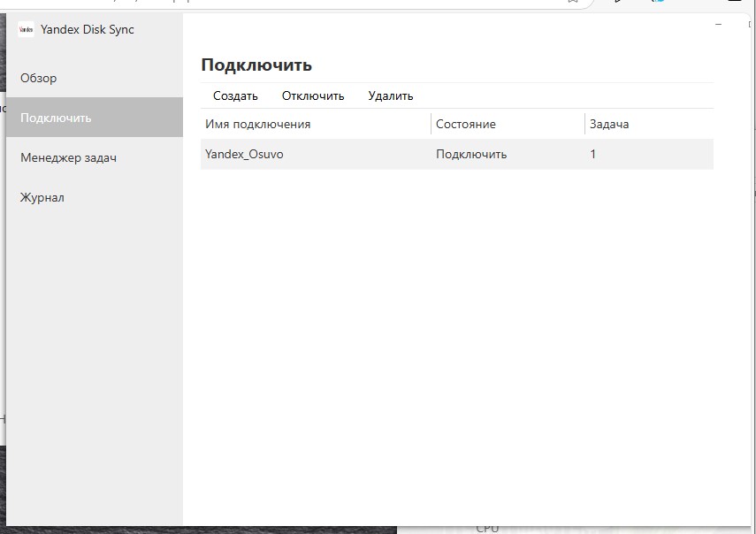Image resolution: width=756 pixels, height=534 pixels.
Task: Click the Отключить button
Action: coord(313,95)
